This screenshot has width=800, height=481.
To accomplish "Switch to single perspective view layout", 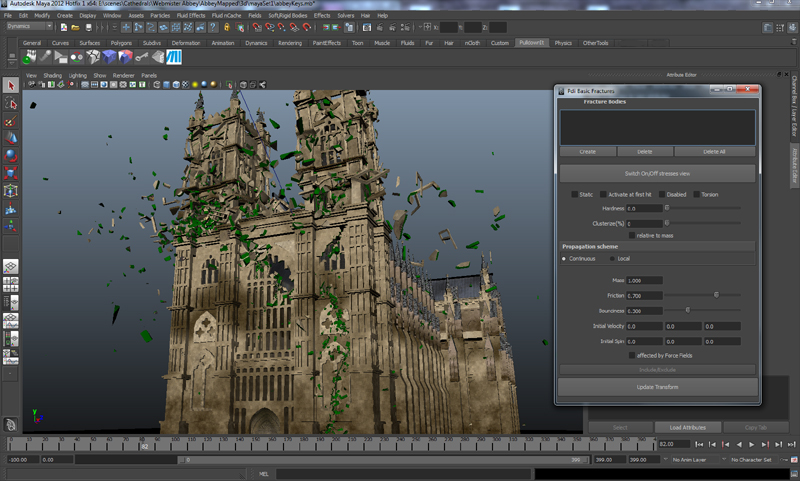I will (x=11, y=266).
